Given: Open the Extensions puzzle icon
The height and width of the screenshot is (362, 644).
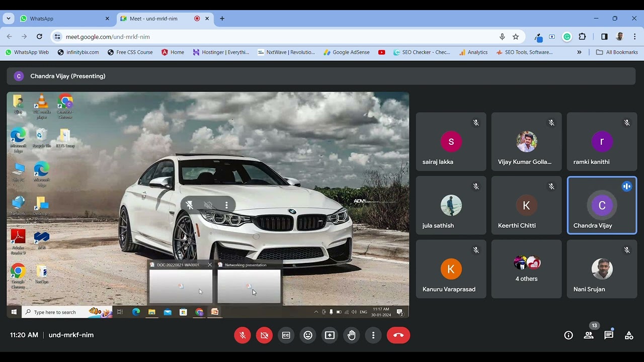Looking at the screenshot, I should click(583, 37).
